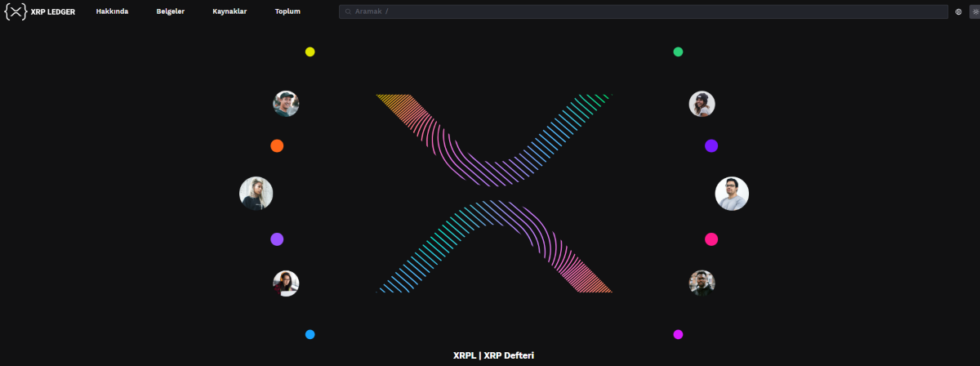This screenshot has height=366, width=980.
Task: Click the avatar of the man wearing a cap
Action: tap(286, 104)
